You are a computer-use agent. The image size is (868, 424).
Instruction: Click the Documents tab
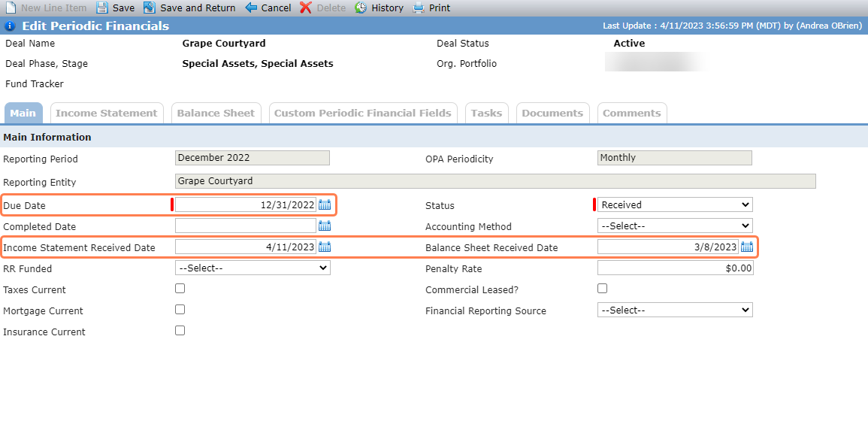[x=552, y=113]
